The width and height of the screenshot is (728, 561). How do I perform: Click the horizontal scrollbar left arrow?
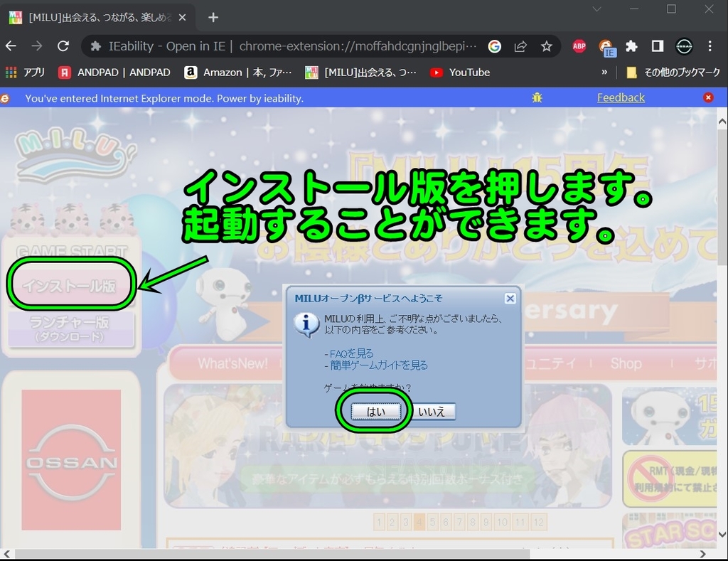[x=6, y=554]
